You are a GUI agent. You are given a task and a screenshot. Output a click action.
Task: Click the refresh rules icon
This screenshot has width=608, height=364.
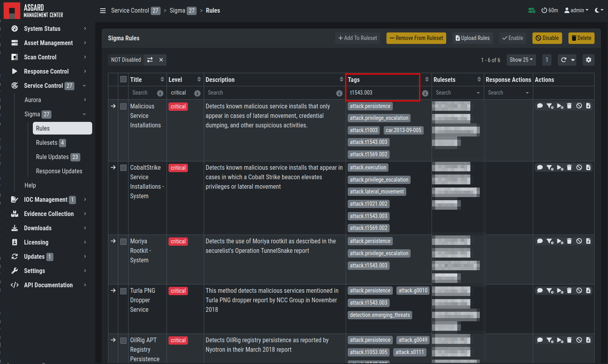click(x=564, y=60)
